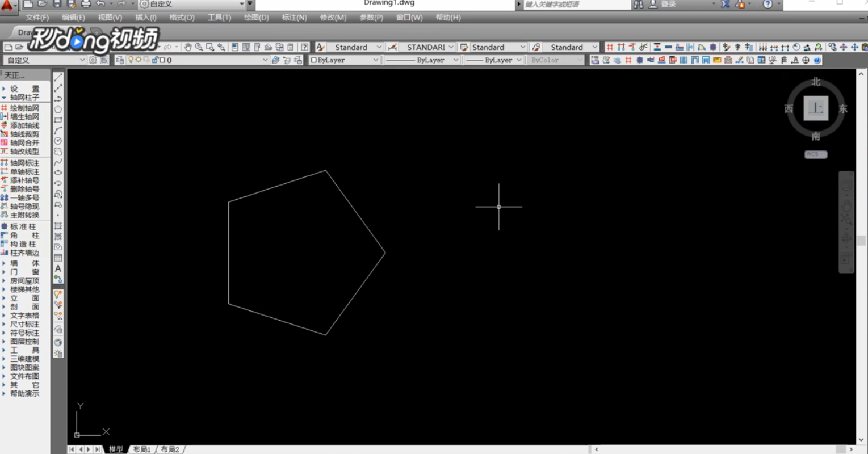
Task: Open file via folder icon in quick access bar
Action: 43,4
